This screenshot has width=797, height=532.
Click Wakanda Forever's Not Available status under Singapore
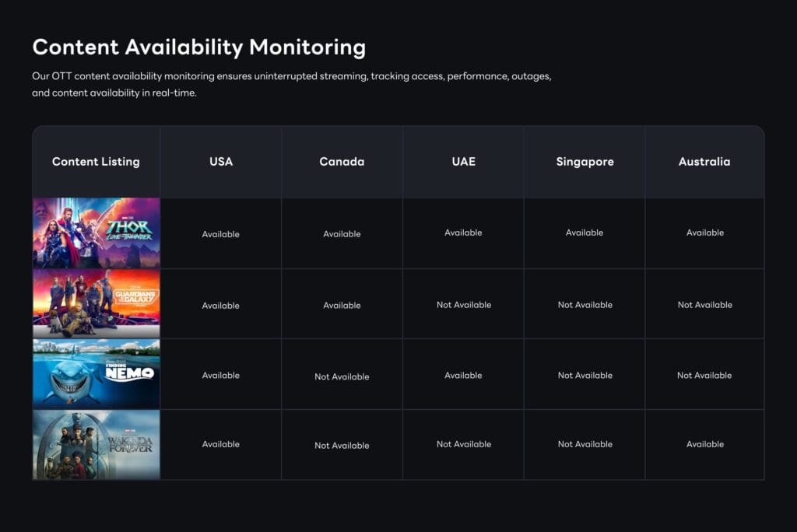pyautogui.click(x=585, y=444)
